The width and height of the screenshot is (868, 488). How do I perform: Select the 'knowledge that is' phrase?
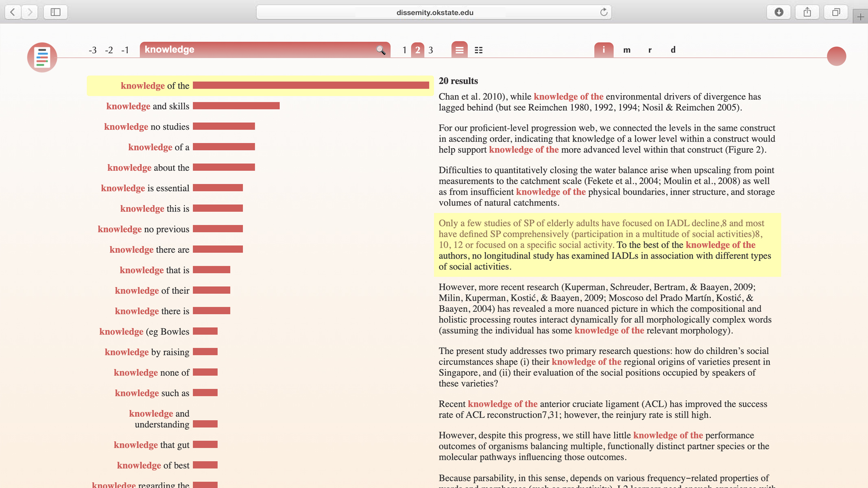[x=155, y=270]
